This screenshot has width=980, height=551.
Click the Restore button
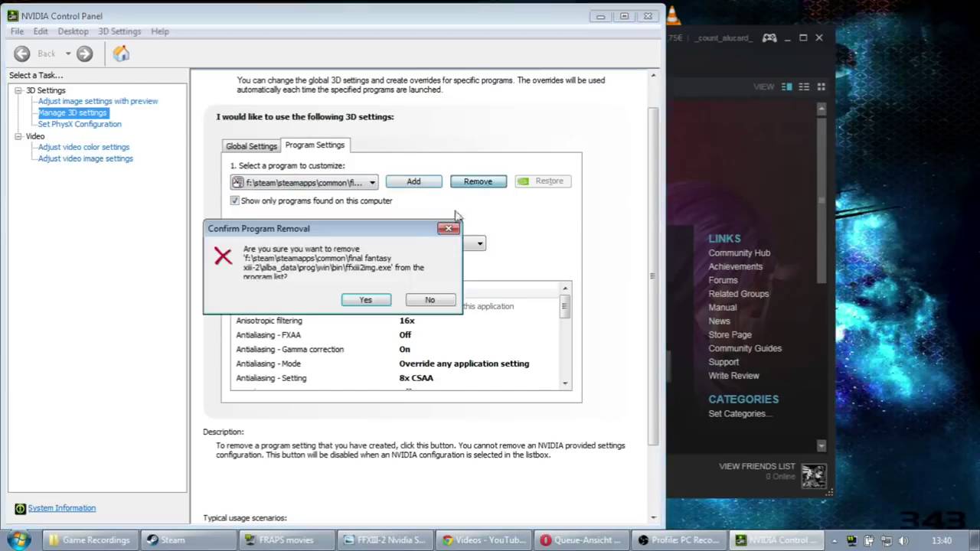(542, 181)
